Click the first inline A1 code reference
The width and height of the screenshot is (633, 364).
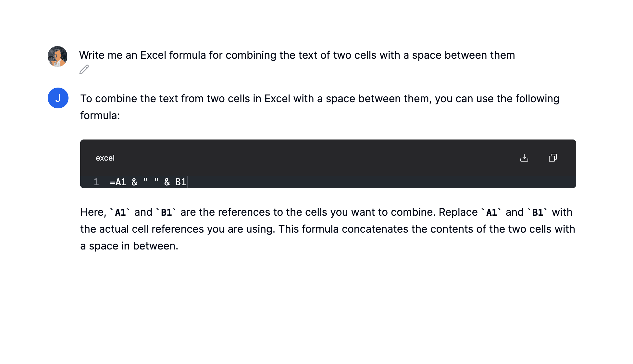120,212
